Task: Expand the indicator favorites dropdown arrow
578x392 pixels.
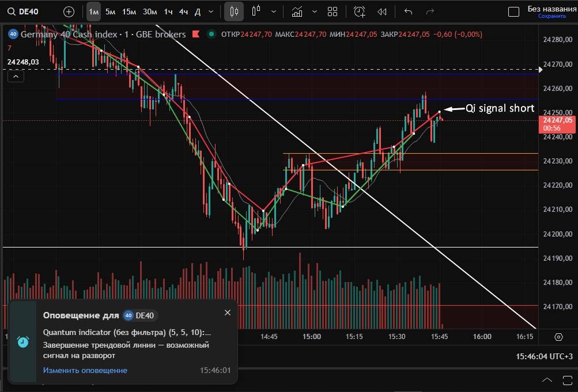Action: (314, 12)
